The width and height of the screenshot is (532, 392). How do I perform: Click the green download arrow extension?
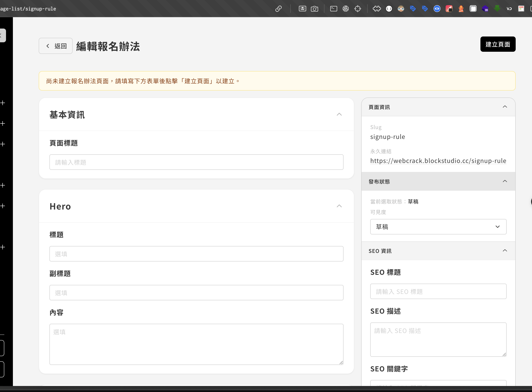pyautogui.click(x=497, y=9)
